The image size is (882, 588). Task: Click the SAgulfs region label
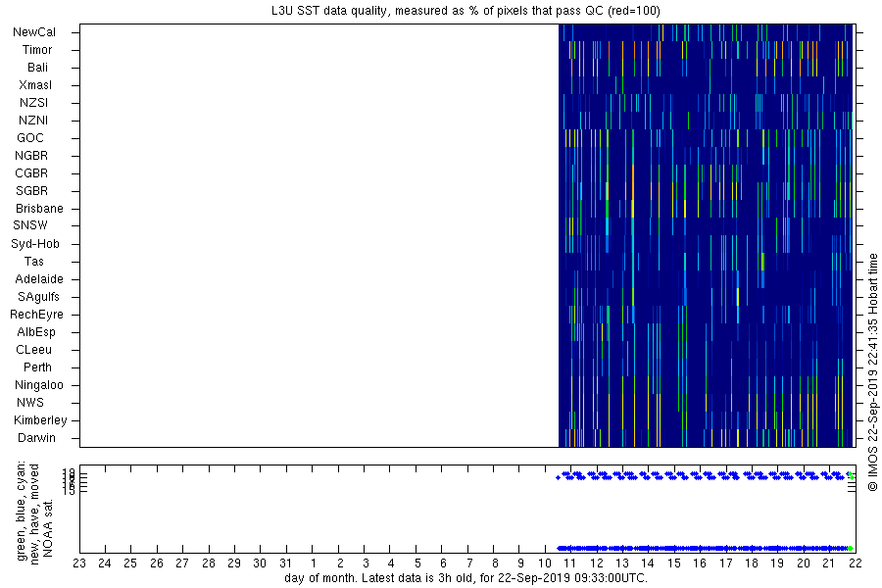(38, 297)
